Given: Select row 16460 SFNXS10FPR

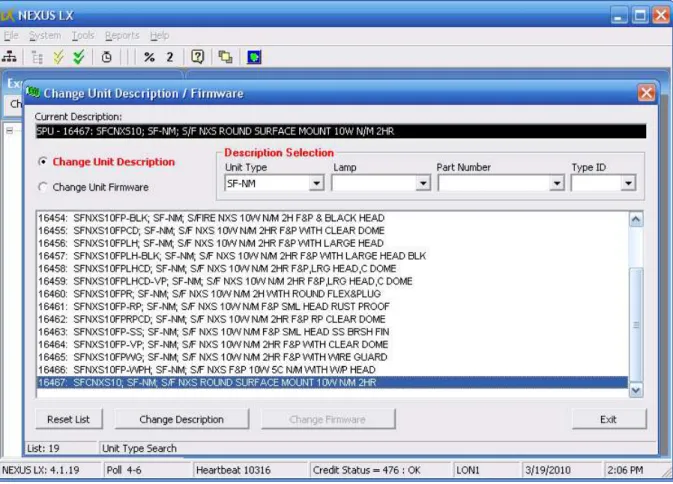Looking at the screenshot, I should tap(332, 294).
